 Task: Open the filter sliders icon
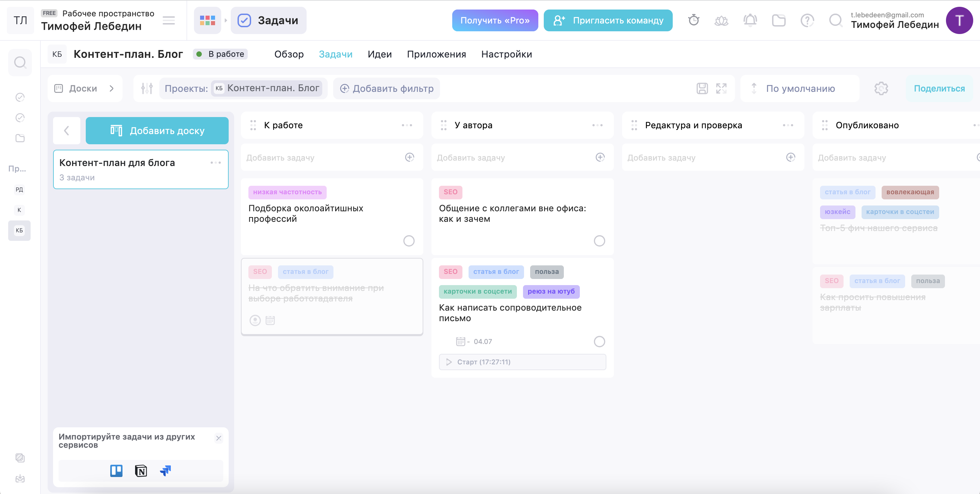147,88
